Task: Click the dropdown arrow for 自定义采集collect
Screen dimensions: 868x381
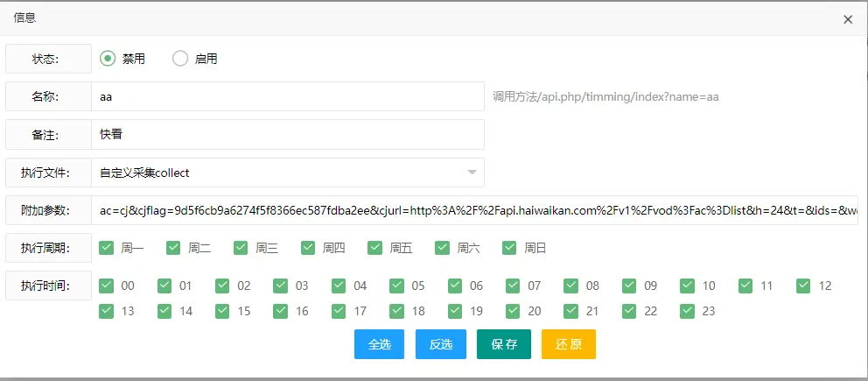Action: (472, 173)
